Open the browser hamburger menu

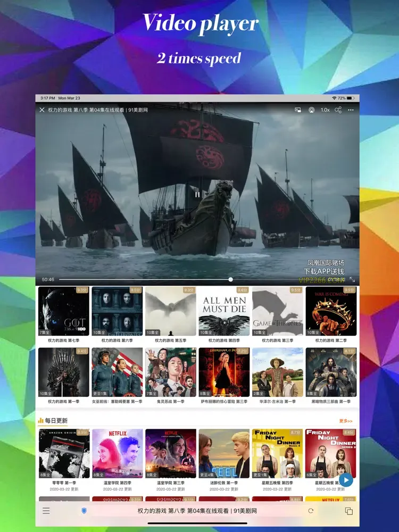46,511
